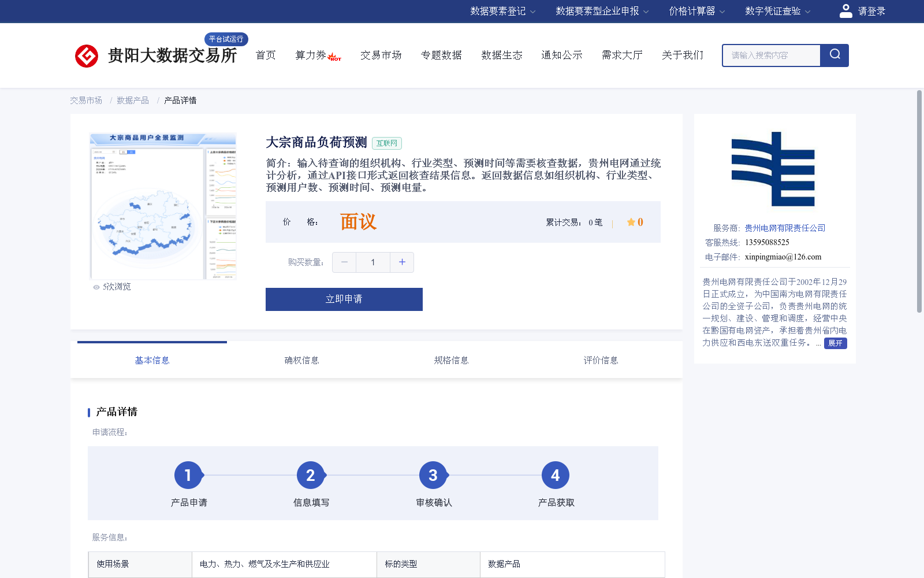
Task: Open the 交易市场 nav item
Action: pos(381,55)
